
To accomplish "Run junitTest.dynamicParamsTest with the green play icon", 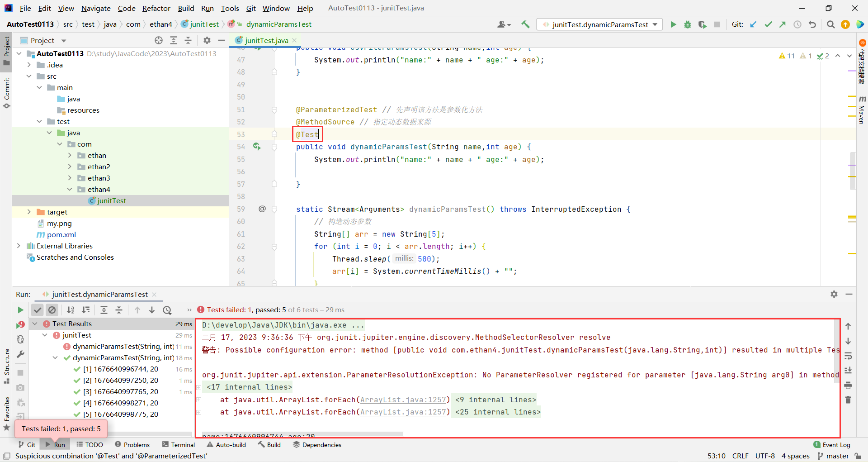I will coord(673,24).
